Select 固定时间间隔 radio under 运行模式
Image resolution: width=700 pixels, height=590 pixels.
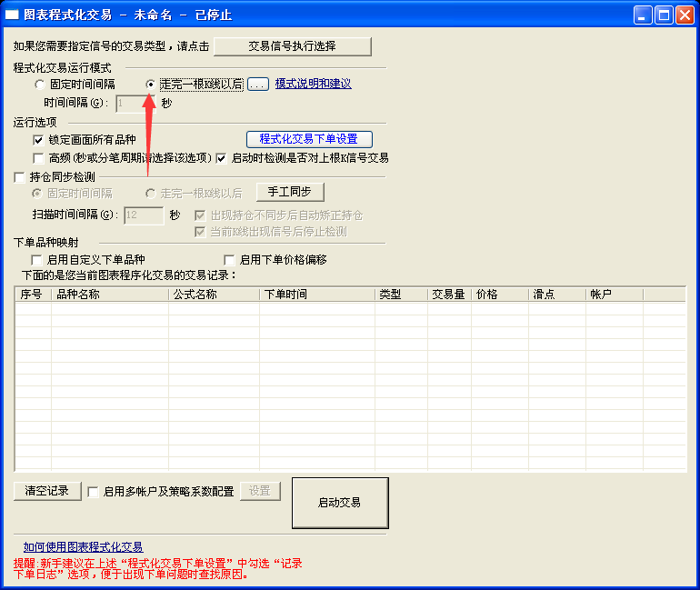pyautogui.click(x=40, y=84)
